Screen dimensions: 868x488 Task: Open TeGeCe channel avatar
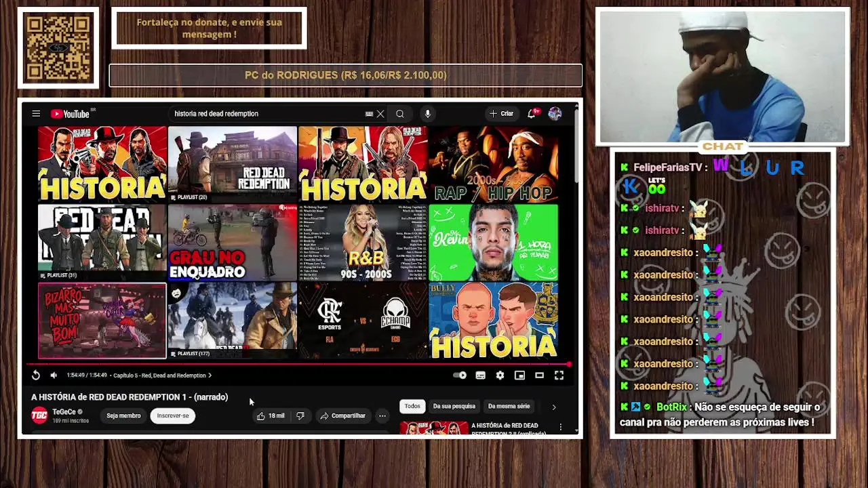(39, 415)
